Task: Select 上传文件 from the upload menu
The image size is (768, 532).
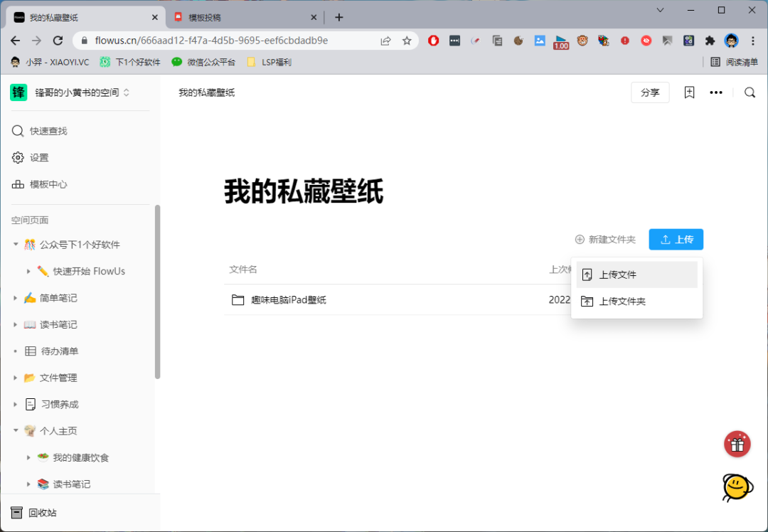Action: 636,275
